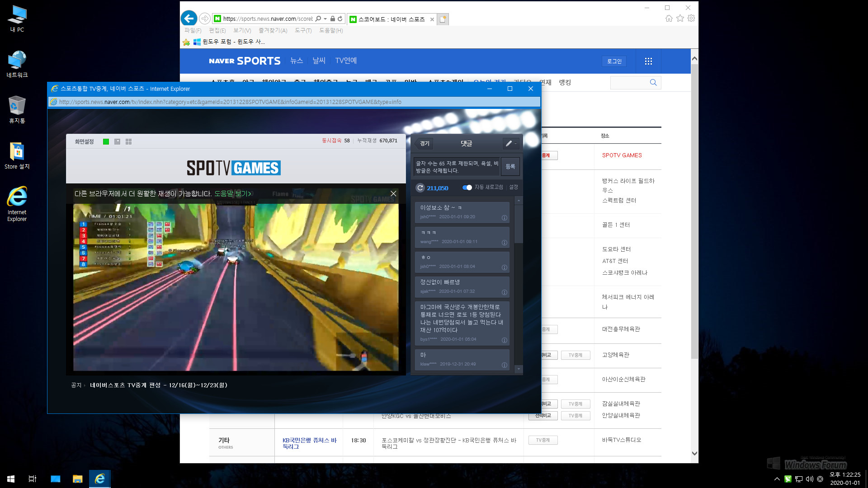Open the Store 설치 desktop icon
Image resolution: width=868 pixels, height=488 pixels.
[17, 155]
